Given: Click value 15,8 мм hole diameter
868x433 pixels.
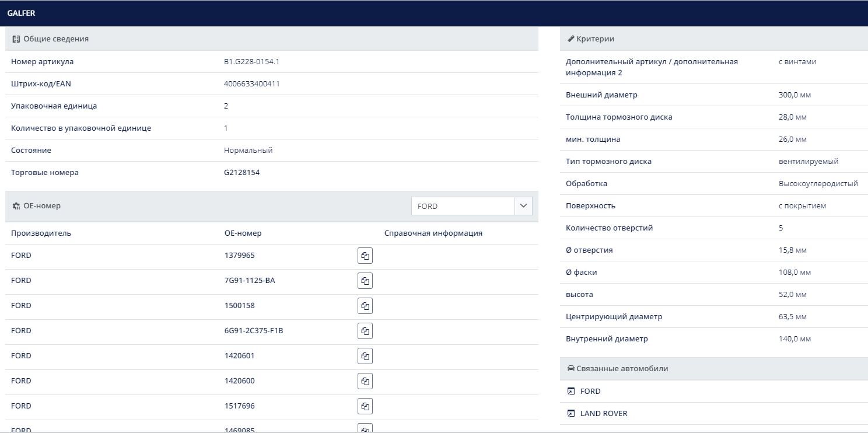Looking at the screenshot, I should [793, 250].
